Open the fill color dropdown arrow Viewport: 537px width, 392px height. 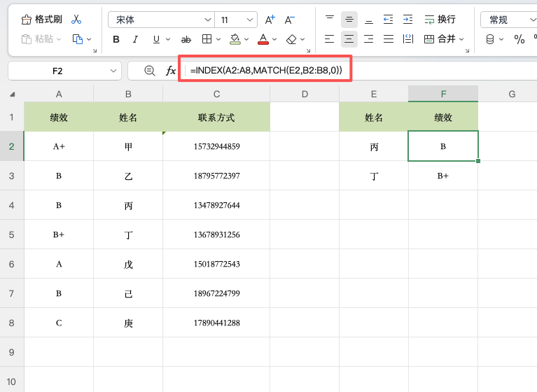pyautogui.click(x=246, y=39)
